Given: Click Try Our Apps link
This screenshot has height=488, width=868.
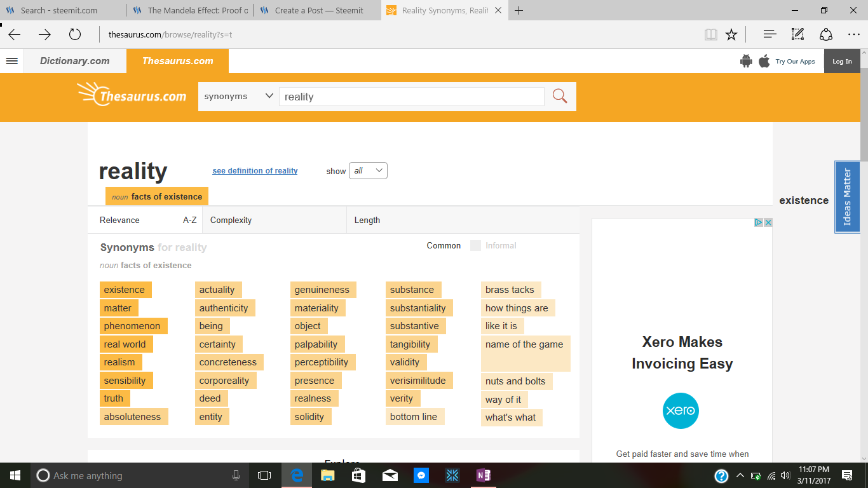Looking at the screenshot, I should click(x=795, y=62).
